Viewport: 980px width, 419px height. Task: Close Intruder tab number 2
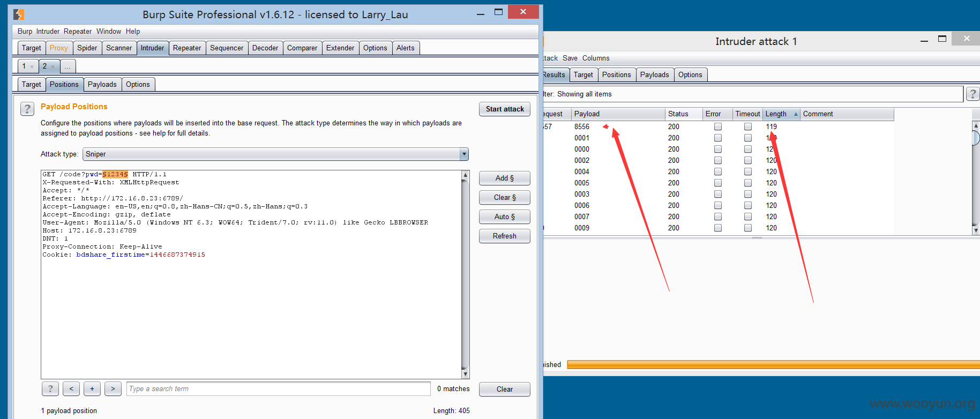point(53,66)
